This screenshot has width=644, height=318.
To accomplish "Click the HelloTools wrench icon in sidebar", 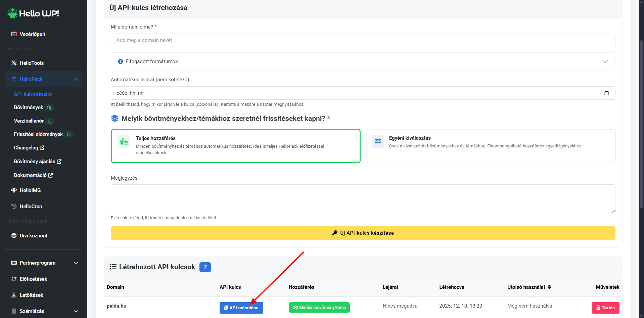I will (14, 63).
